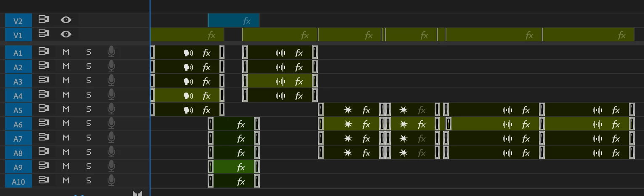Mute track A1
This screenshot has width=644, height=196.
click(x=66, y=52)
